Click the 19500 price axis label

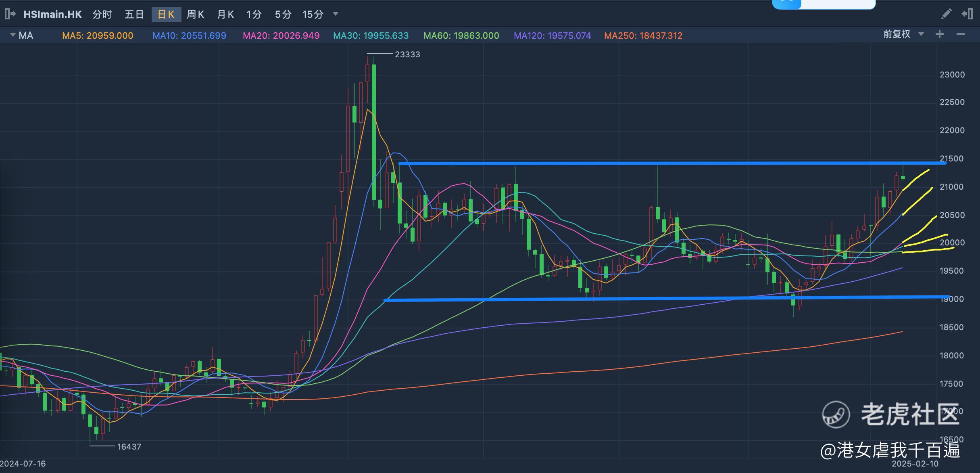tap(952, 271)
